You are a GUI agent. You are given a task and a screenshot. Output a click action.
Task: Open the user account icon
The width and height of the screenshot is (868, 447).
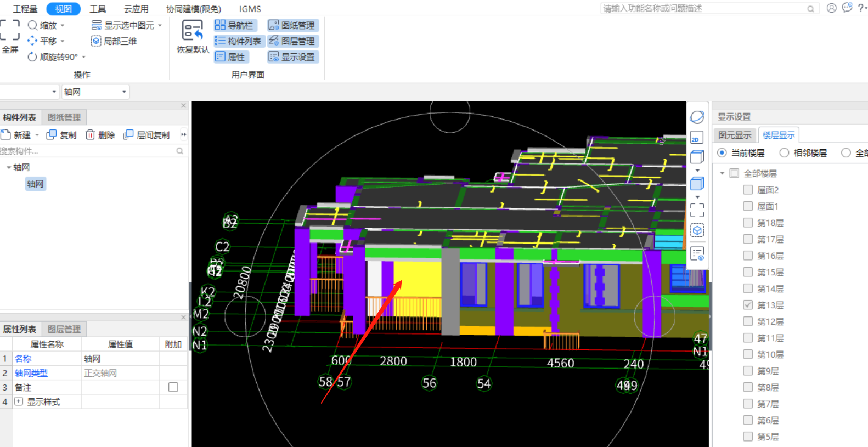[x=831, y=8]
